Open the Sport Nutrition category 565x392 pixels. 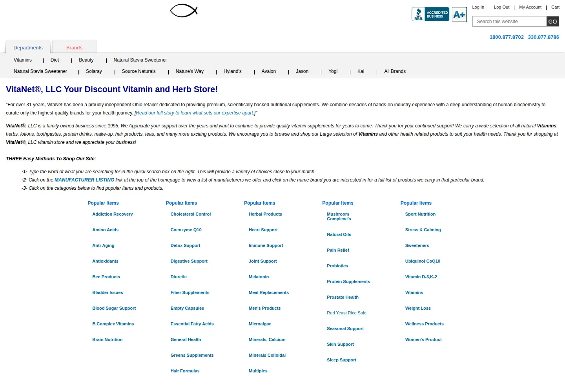coord(420,214)
